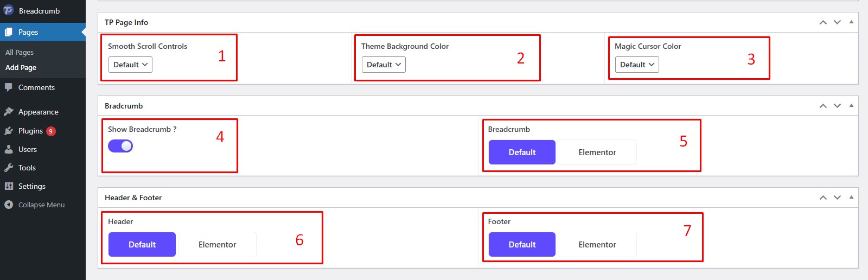Open the Magic Cursor Color dropdown
Screen dimensions: 868x280
point(637,65)
